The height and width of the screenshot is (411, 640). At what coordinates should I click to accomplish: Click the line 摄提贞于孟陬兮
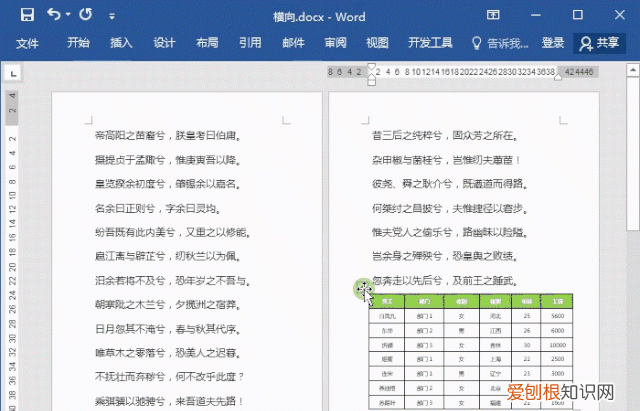click(168, 160)
